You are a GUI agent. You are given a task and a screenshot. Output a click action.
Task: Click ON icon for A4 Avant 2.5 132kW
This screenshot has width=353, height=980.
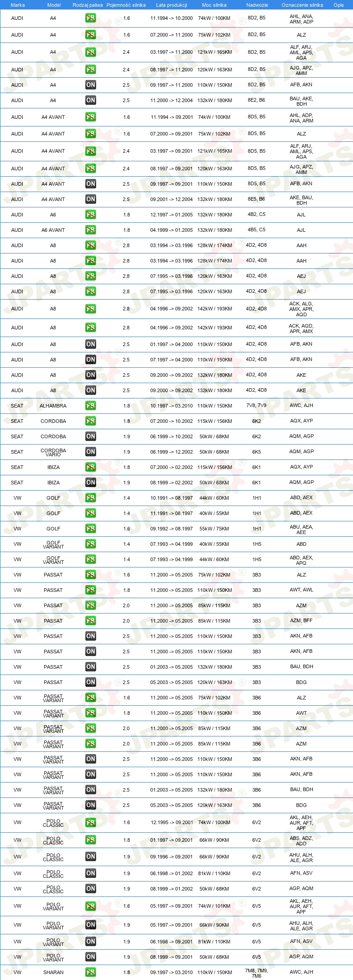[x=91, y=199]
